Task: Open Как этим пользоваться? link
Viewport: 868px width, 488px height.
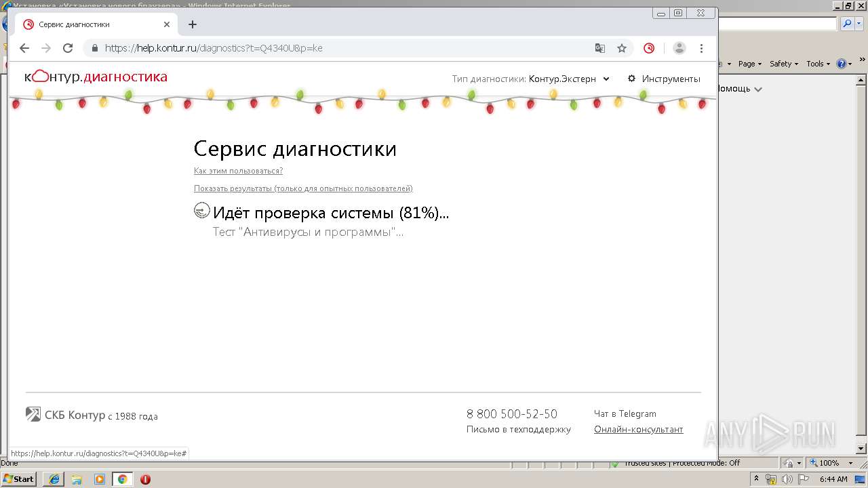Action: 238,171
